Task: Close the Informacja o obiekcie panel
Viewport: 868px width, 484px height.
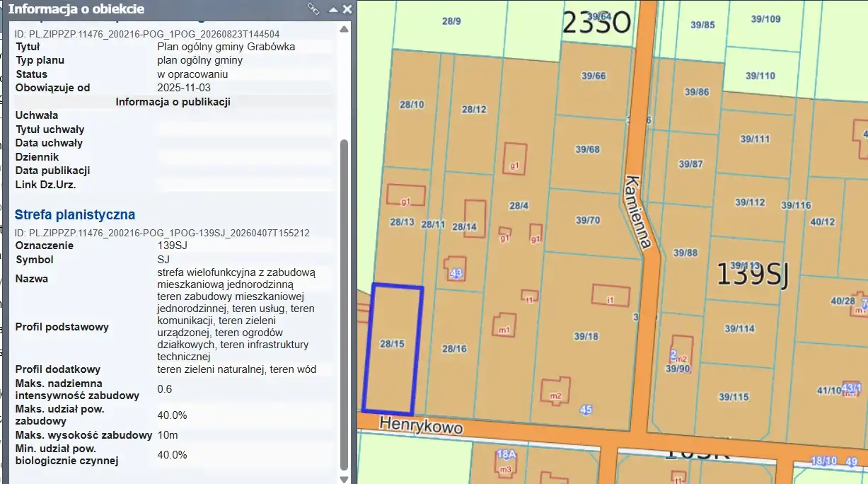Action: 347,9
